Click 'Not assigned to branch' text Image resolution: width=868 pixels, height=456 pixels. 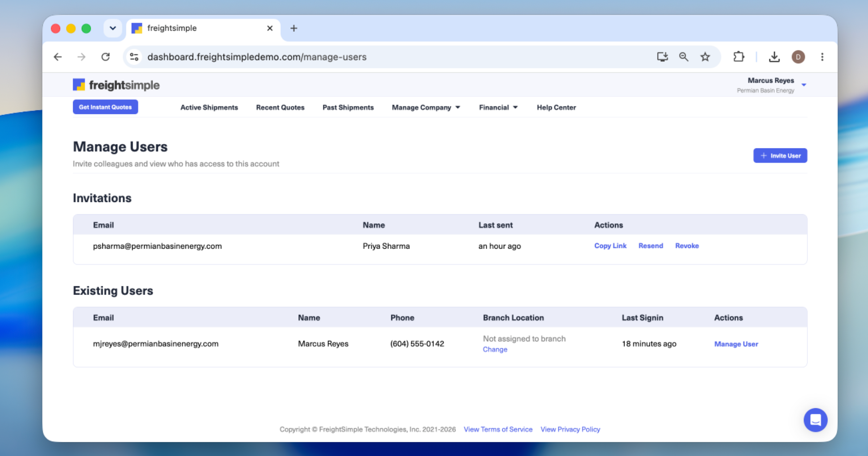pyautogui.click(x=524, y=339)
